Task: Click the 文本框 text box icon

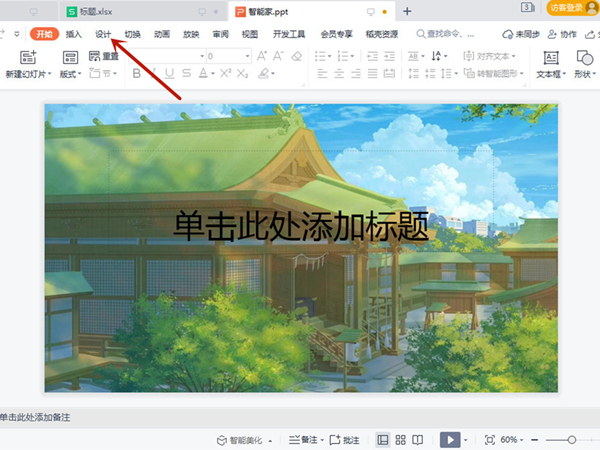Action: point(549,58)
